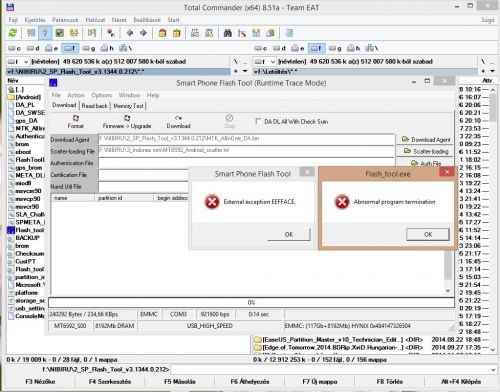Select drive c in left drive bar
Screen dimensions: 500x392
pos(14,48)
